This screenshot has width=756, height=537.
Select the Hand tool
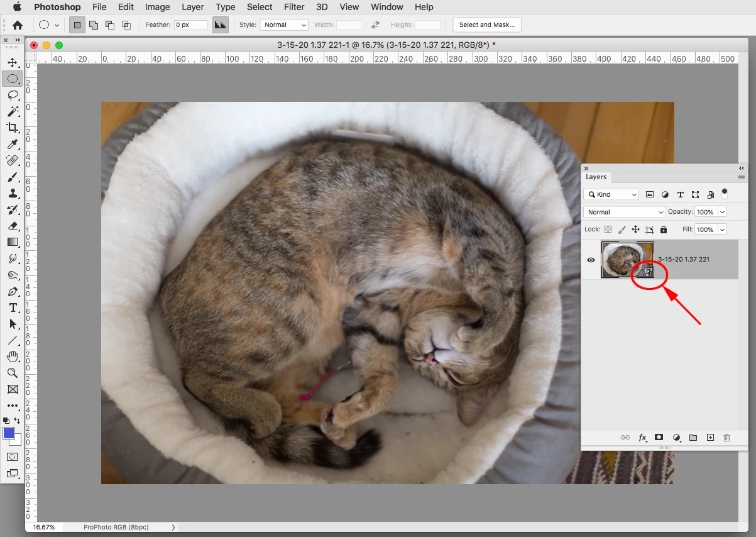click(12, 357)
